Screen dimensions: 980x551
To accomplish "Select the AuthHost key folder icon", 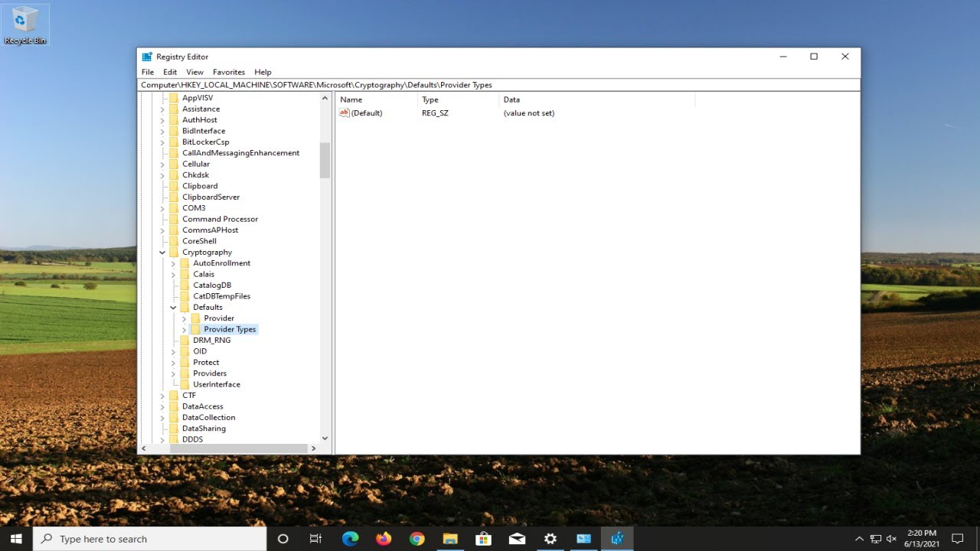I will [x=174, y=119].
